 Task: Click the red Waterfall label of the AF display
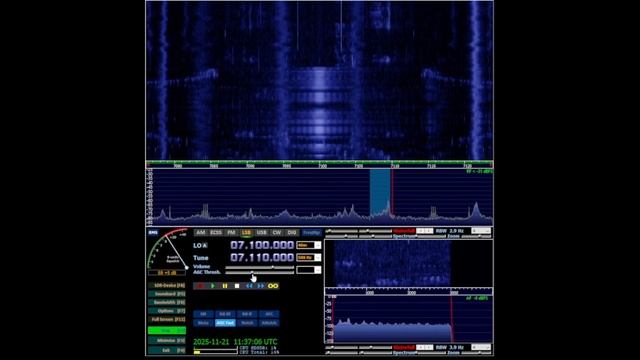404,347
